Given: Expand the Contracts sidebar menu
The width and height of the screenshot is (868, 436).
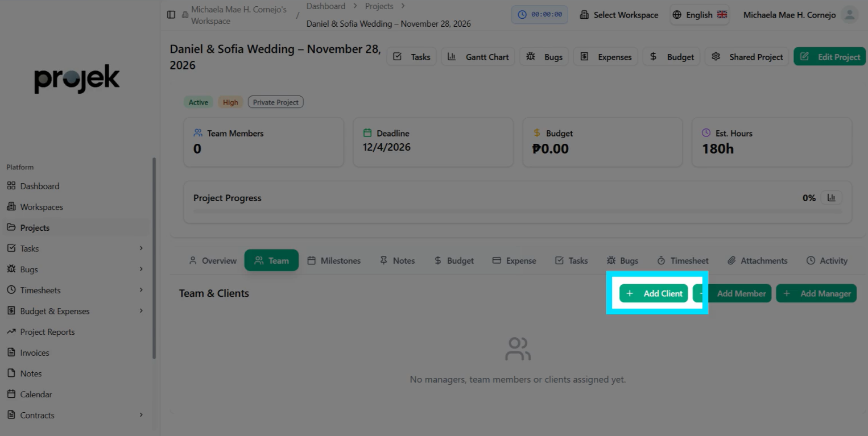Looking at the screenshot, I should (x=141, y=415).
